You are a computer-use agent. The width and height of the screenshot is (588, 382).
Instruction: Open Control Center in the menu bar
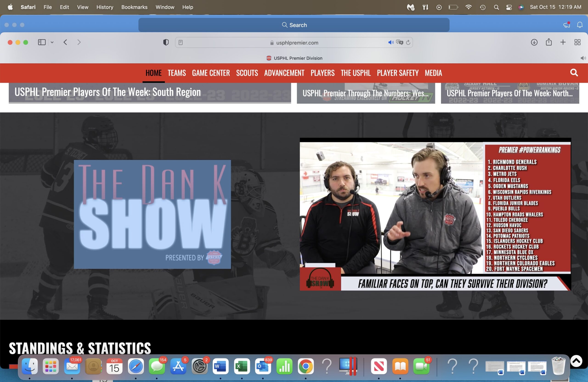coord(509,7)
